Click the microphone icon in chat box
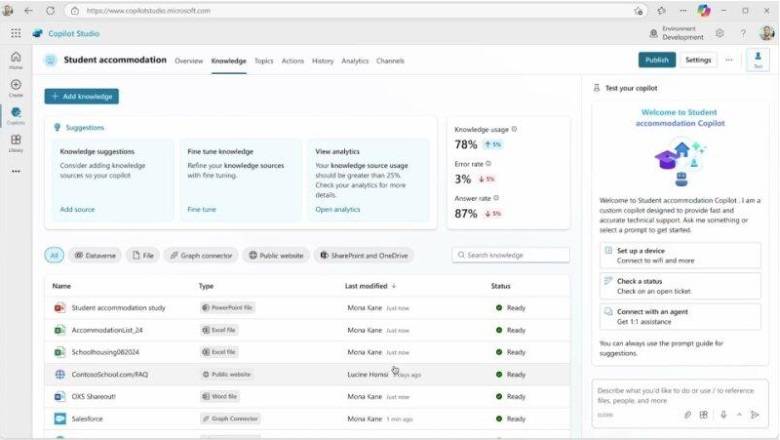 coord(723,415)
